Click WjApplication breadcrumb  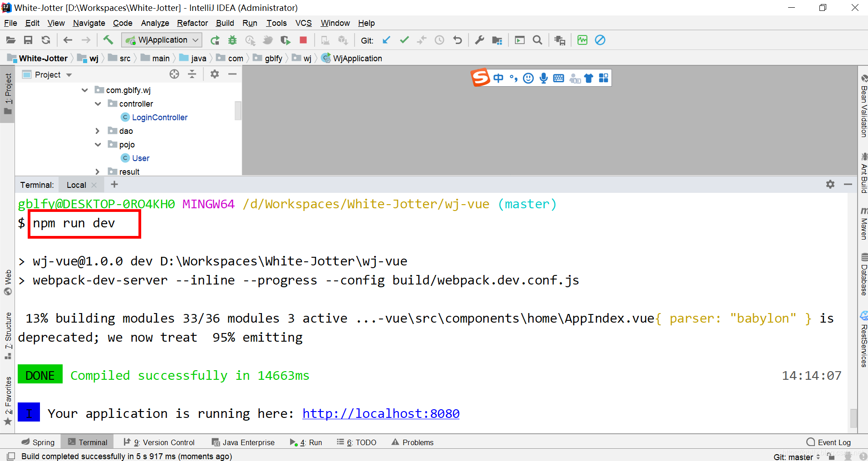coord(352,59)
